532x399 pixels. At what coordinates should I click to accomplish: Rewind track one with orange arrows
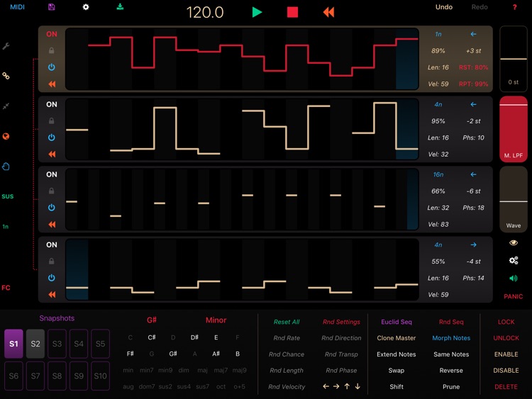click(52, 84)
